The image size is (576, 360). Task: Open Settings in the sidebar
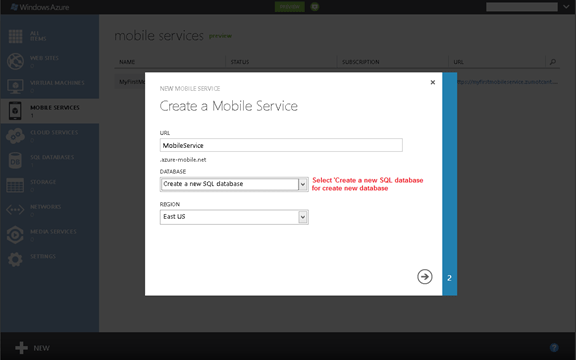(x=50, y=259)
